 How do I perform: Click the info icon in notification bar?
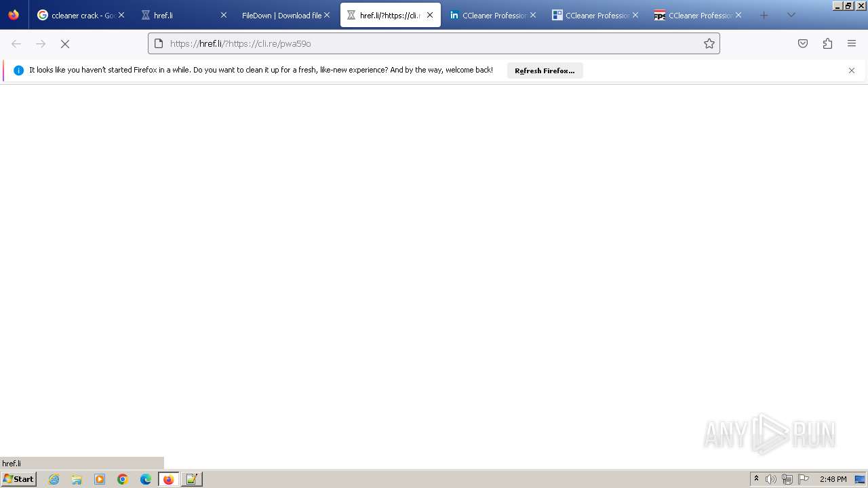18,70
